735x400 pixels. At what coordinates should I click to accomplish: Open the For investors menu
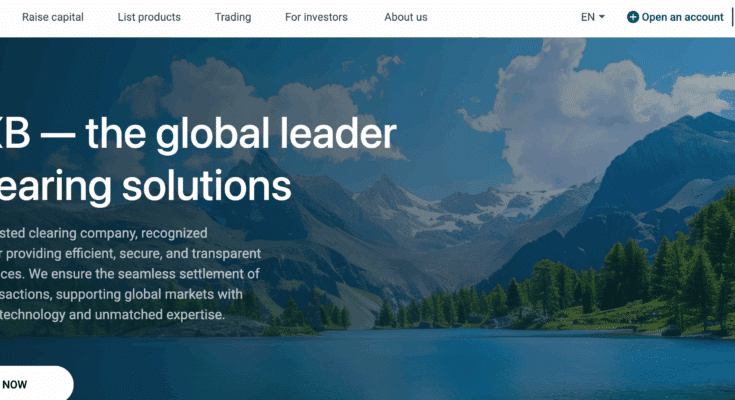tap(316, 17)
